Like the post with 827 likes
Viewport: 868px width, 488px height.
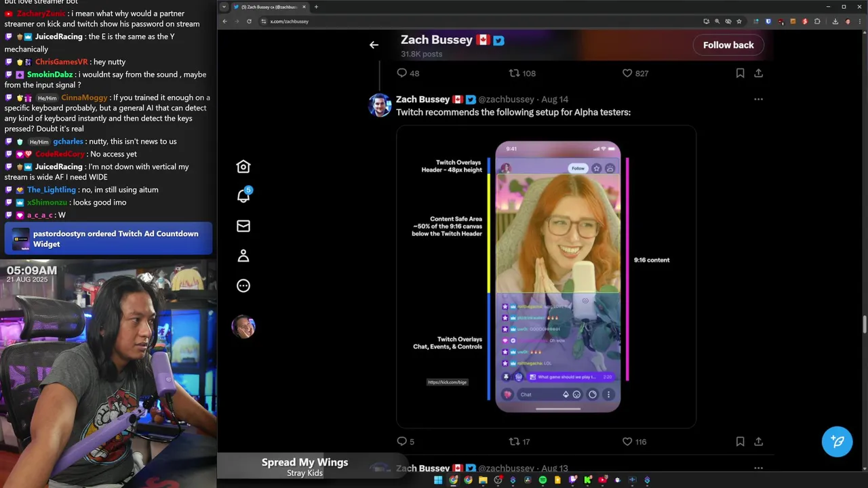tap(635, 73)
